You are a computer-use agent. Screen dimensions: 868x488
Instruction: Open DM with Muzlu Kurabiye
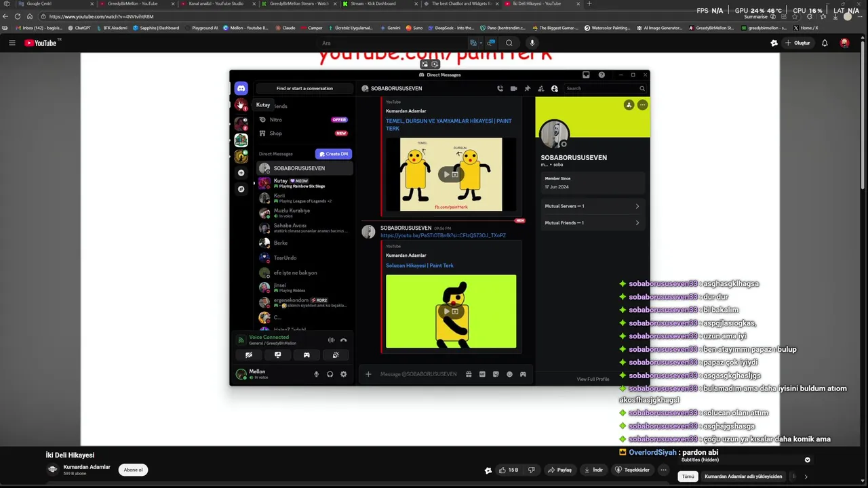point(304,213)
